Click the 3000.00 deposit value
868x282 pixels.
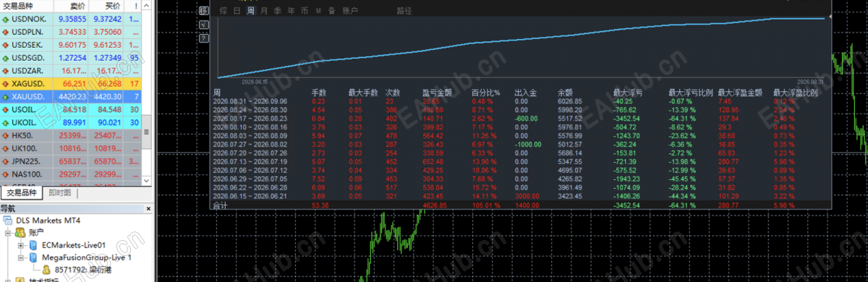point(527,196)
